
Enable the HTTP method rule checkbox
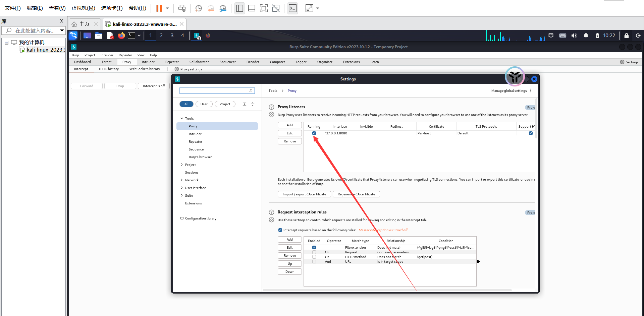click(314, 257)
